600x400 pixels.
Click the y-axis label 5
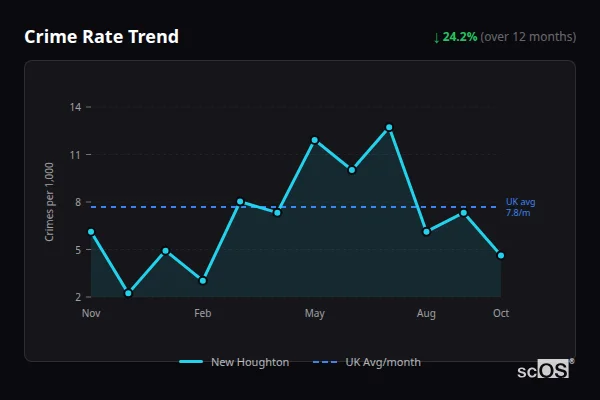point(78,250)
